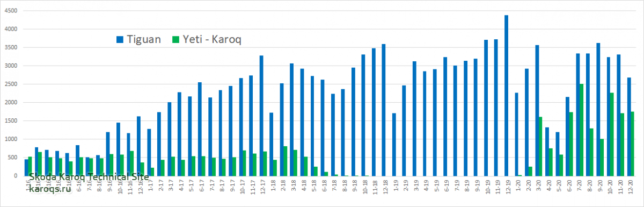This screenshot has height=207, width=644.
Task: Select the green Yeti - Karoq bar for 3-20
Action: pos(541,146)
